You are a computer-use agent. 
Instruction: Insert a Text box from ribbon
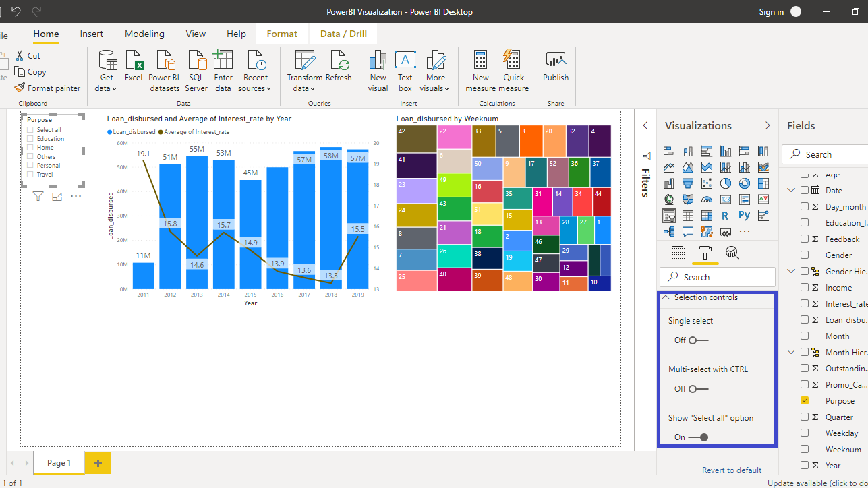click(405, 71)
